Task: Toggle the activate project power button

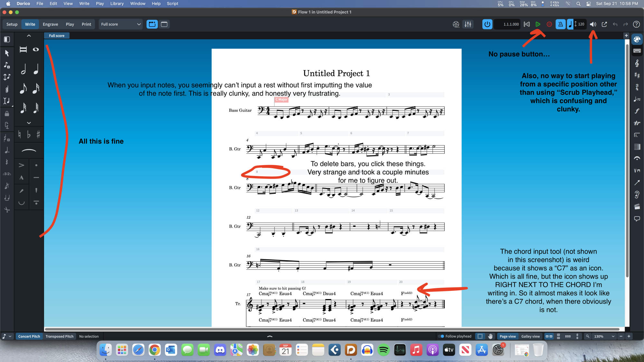Action: [x=487, y=24]
